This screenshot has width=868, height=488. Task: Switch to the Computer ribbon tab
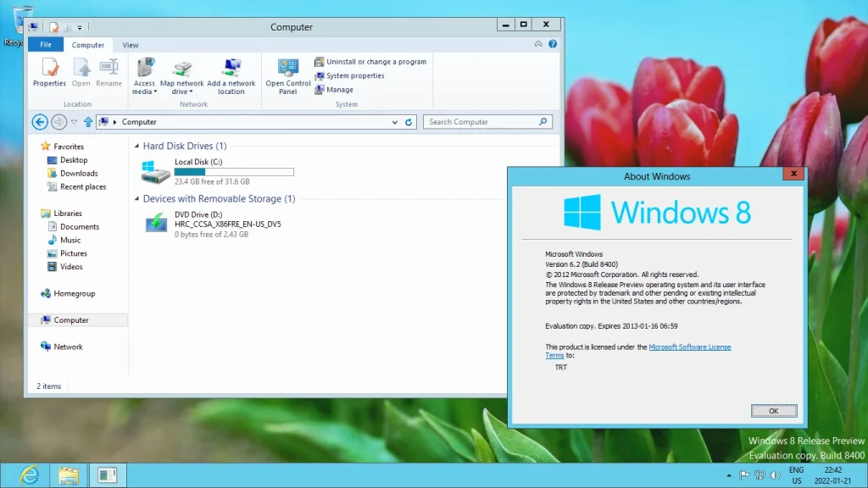87,45
